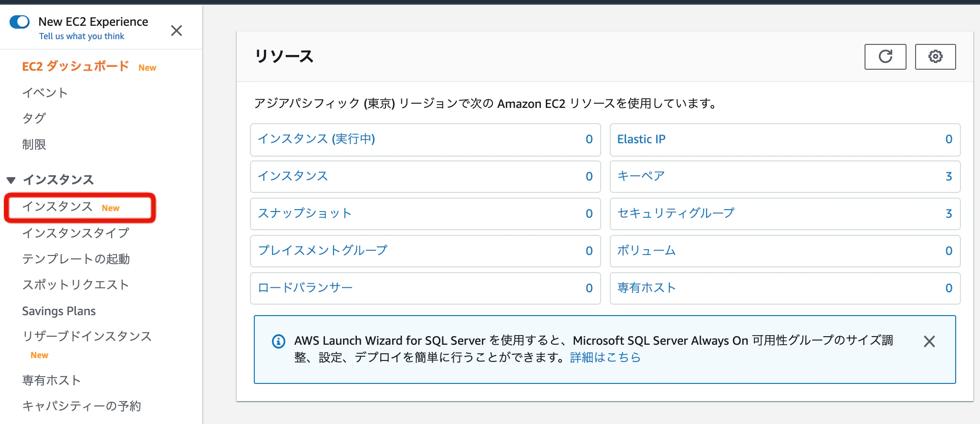Close the New EC2 Experience banner
The image size is (980, 424).
(x=177, y=31)
